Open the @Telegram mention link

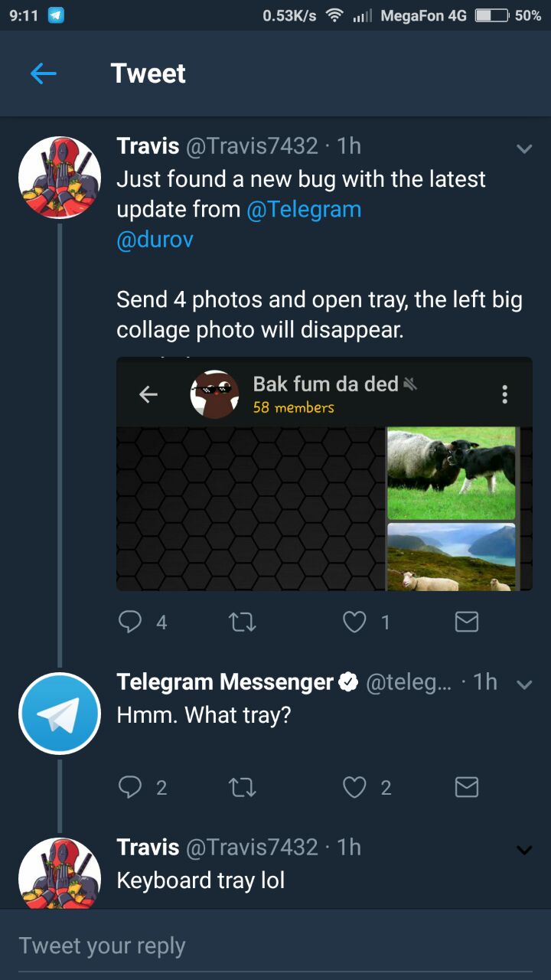pos(304,209)
